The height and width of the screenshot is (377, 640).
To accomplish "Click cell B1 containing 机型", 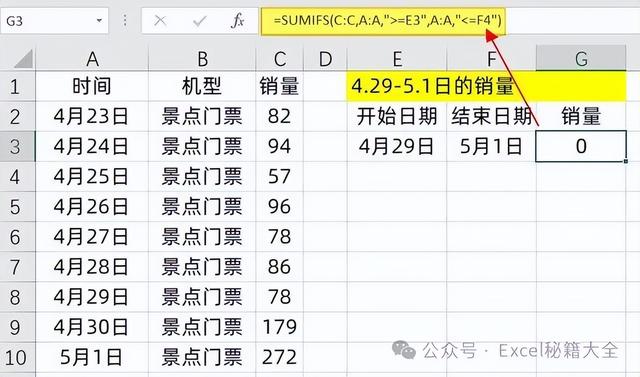I will click(202, 86).
